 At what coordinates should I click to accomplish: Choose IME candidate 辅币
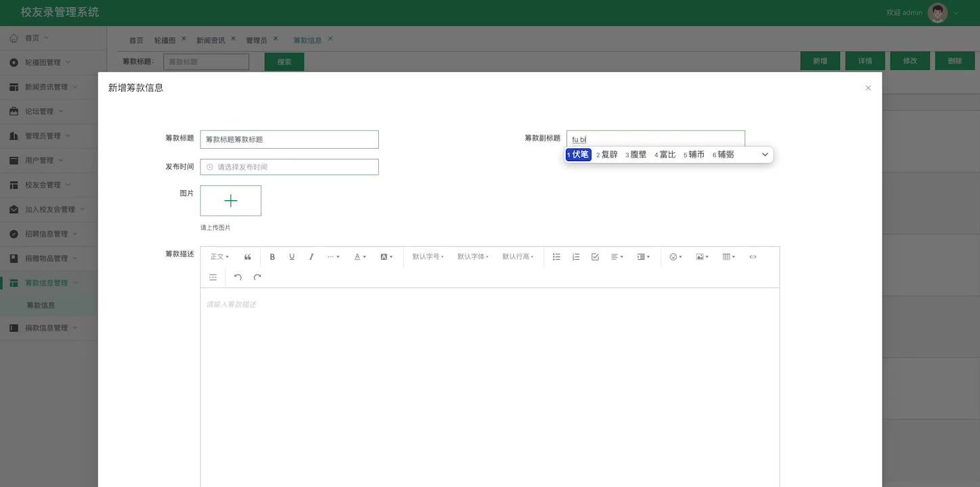tap(694, 155)
